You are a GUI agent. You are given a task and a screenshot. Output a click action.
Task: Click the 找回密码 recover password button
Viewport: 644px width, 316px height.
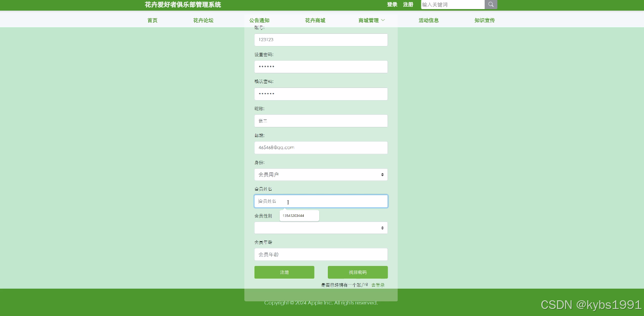[x=358, y=273]
